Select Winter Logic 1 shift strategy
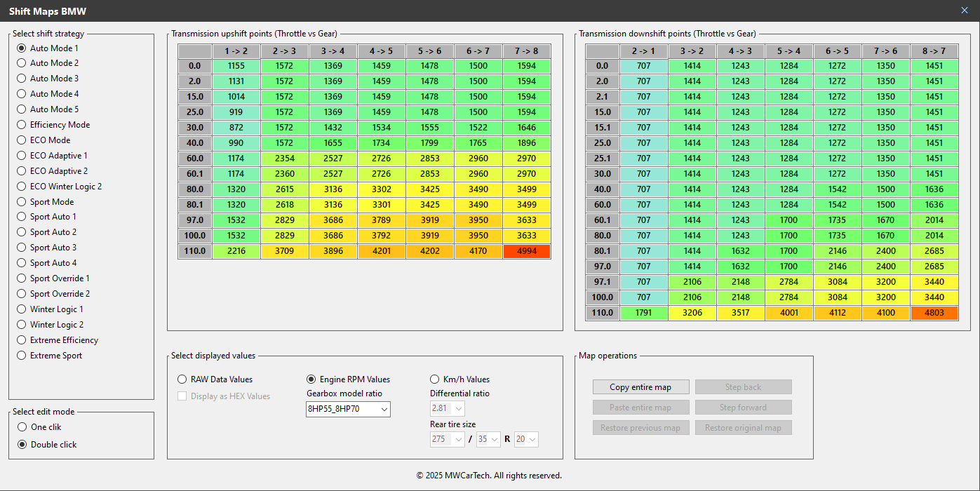 click(21, 309)
